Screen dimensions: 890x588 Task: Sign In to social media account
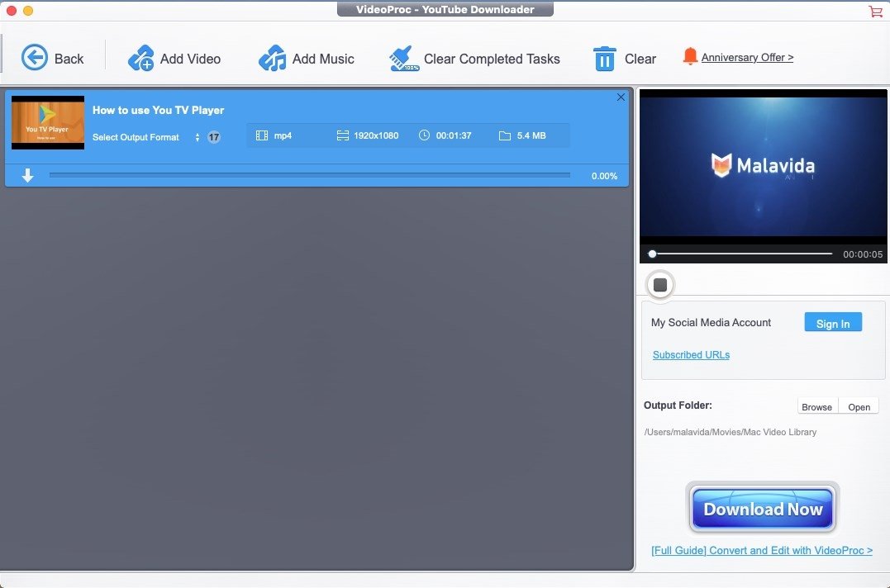pos(833,322)
